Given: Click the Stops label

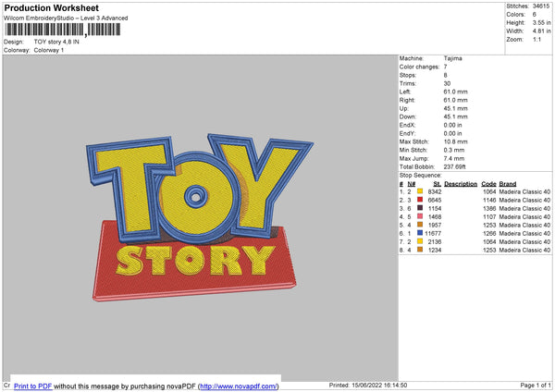Looking at the screenshot, I should click(408, 76).
